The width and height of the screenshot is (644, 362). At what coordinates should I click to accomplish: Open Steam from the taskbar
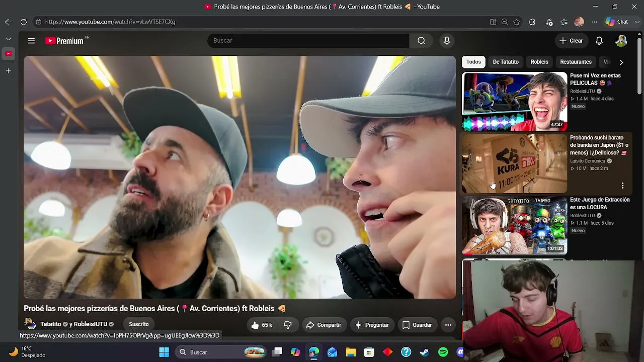click(424, 352)
